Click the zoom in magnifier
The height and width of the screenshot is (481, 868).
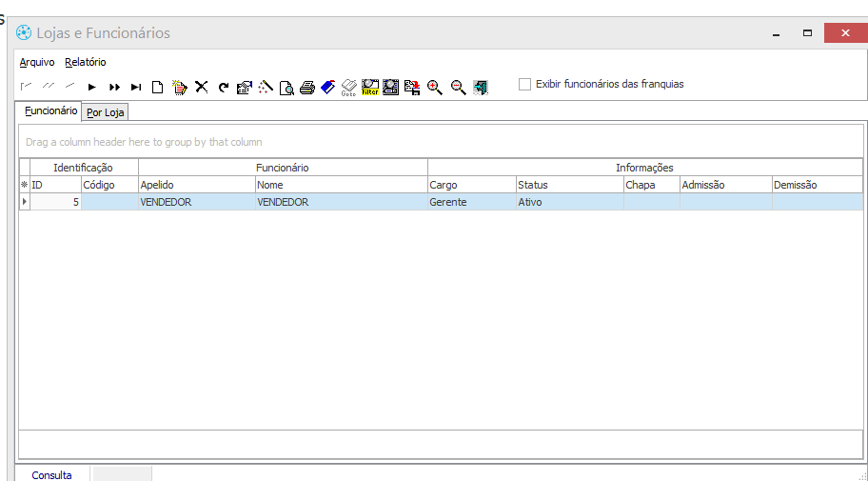tap(435, 88)
